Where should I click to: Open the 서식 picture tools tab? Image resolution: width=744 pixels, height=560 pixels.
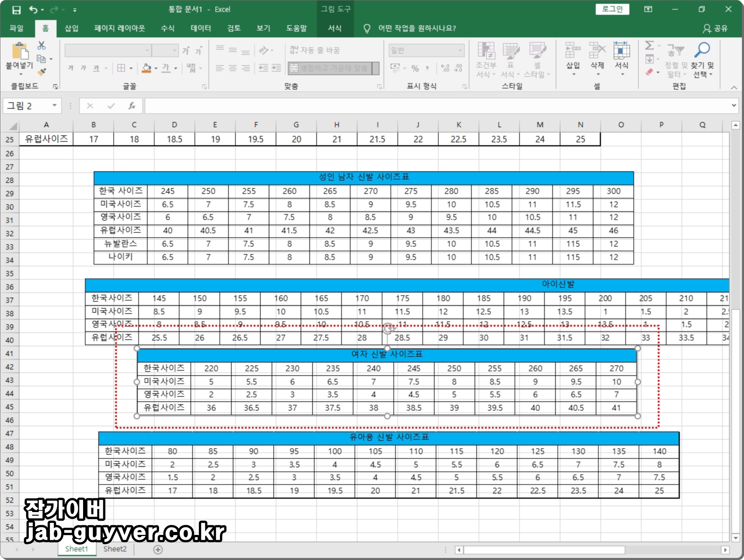(x=335, y=28)
